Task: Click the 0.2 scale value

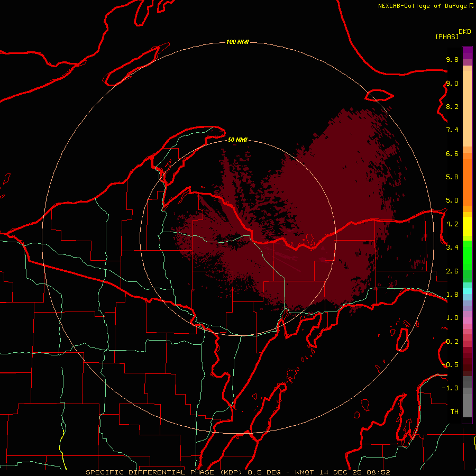Action: tap(452, 342)
